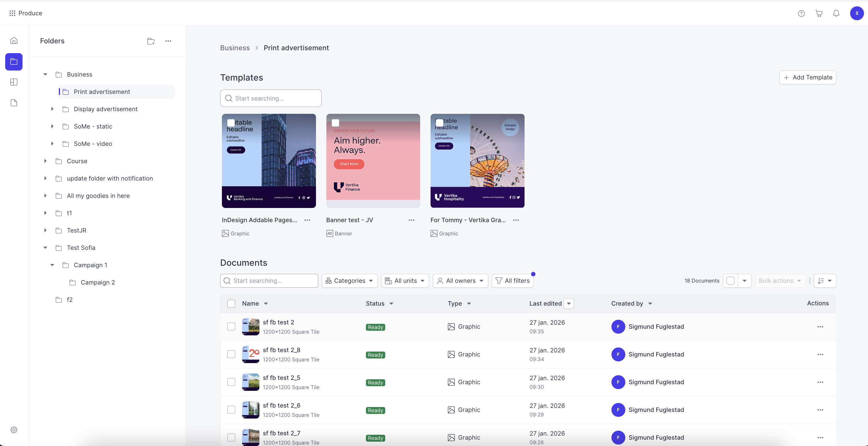Screen dimensions: 868x446
Task: Open actions menu for sf fb test 2
Action: (820, 327)
